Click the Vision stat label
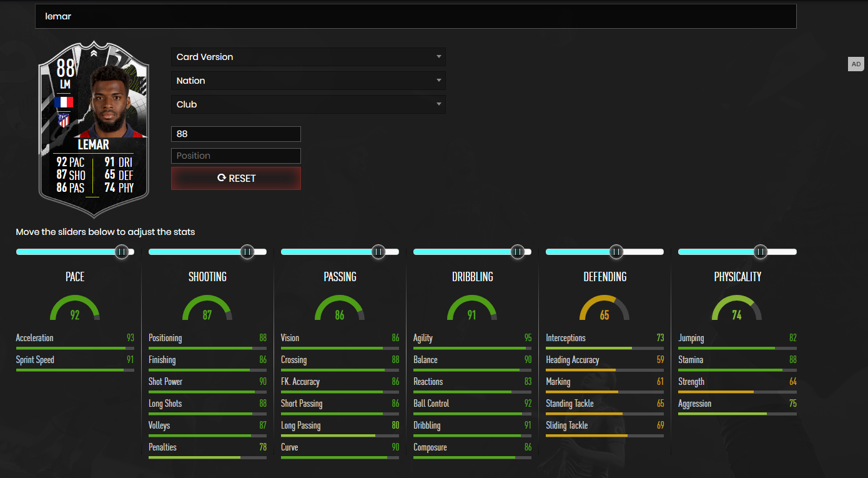This screenshot has width=868, height=478. [290, 338]
